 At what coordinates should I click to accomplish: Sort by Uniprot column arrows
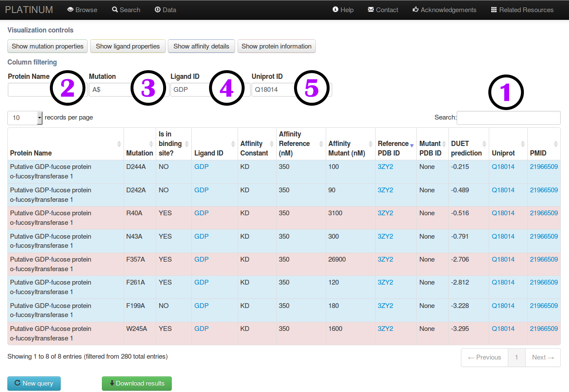tap(523, 144)
